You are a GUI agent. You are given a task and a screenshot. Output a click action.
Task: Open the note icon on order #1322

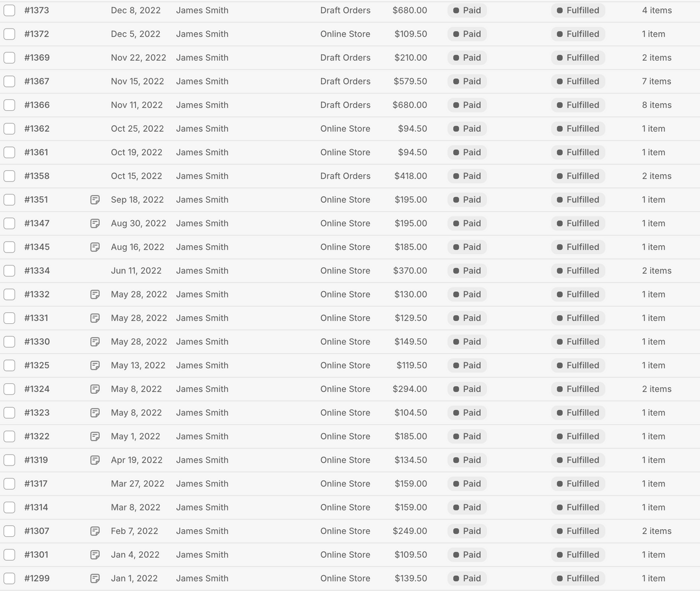tap(94, 436)
